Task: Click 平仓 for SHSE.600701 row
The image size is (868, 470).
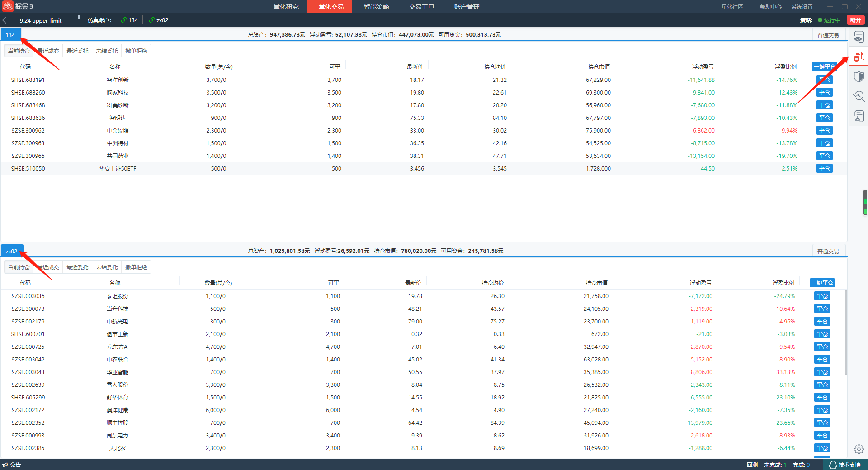Action: pyautogui.click(x=822, y=334)
